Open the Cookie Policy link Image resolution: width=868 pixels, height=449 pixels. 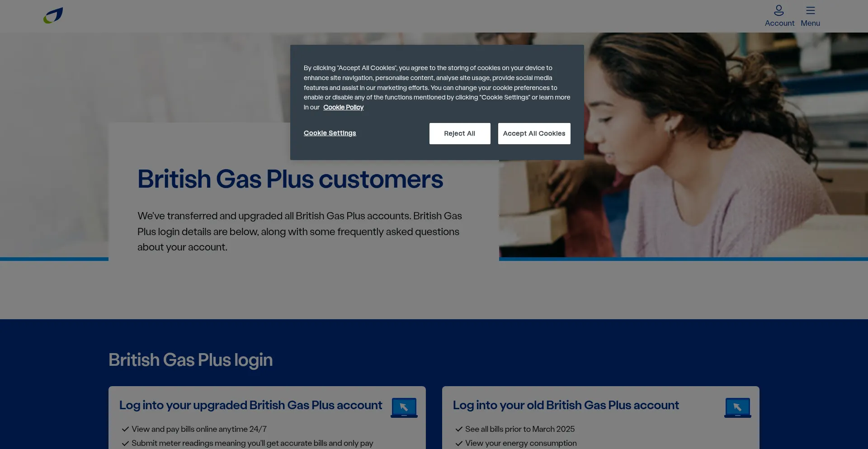click(344, 107)
